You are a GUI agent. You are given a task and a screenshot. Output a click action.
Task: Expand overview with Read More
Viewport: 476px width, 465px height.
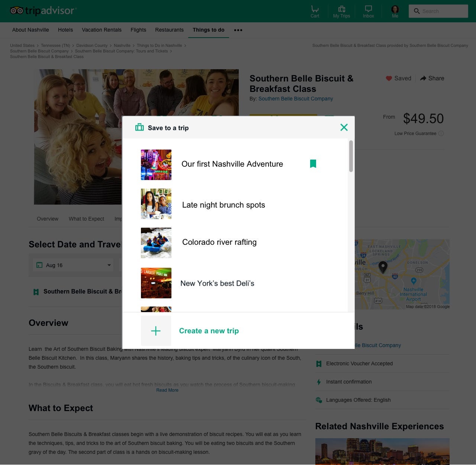pos(167,390)
